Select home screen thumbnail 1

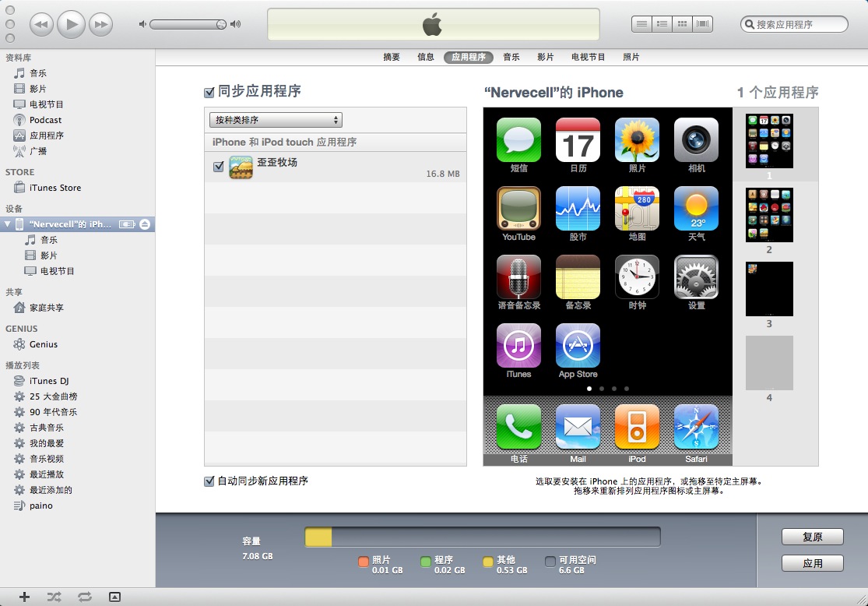[x=769, y=141]
